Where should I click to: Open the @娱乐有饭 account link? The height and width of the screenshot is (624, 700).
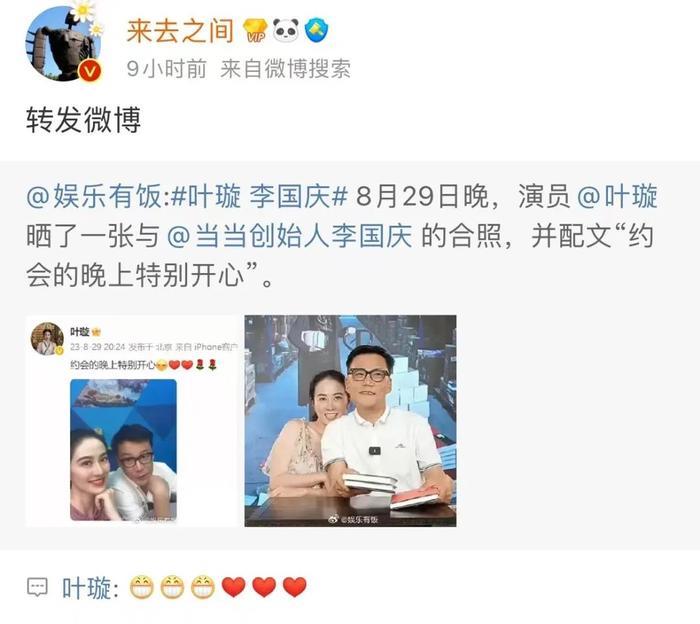coord(94,196)
